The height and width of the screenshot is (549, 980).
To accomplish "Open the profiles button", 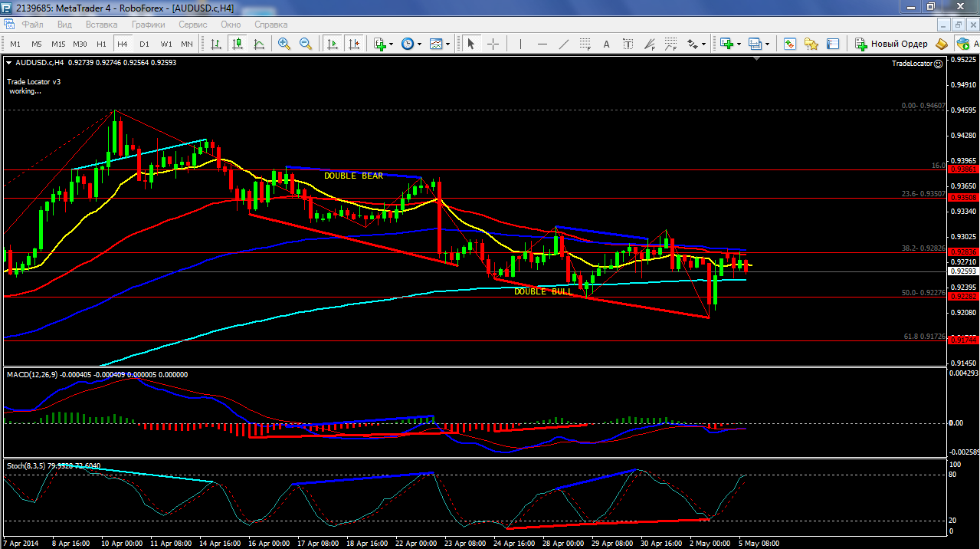I will [754, 44].
